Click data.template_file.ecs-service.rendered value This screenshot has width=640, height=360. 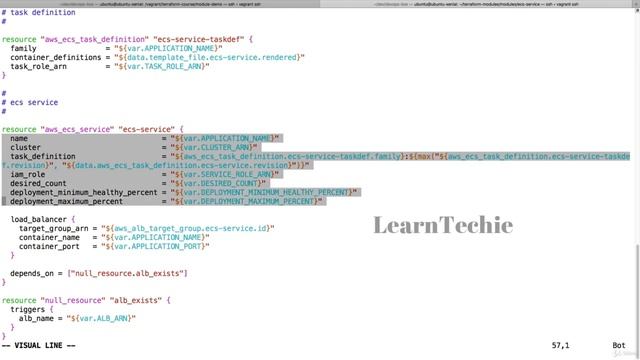coord(209,58)
